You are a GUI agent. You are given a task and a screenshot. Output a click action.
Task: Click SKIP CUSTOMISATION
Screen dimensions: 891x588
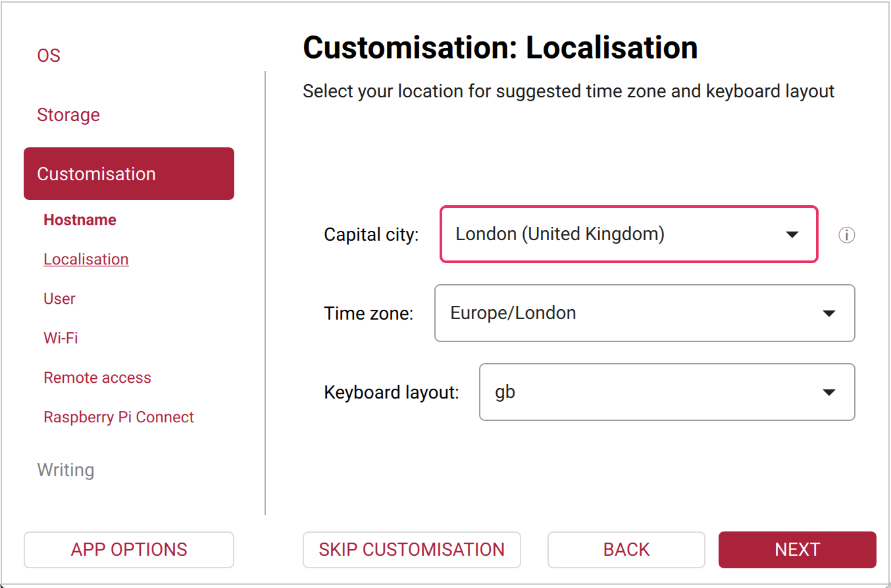pos(411,549)
